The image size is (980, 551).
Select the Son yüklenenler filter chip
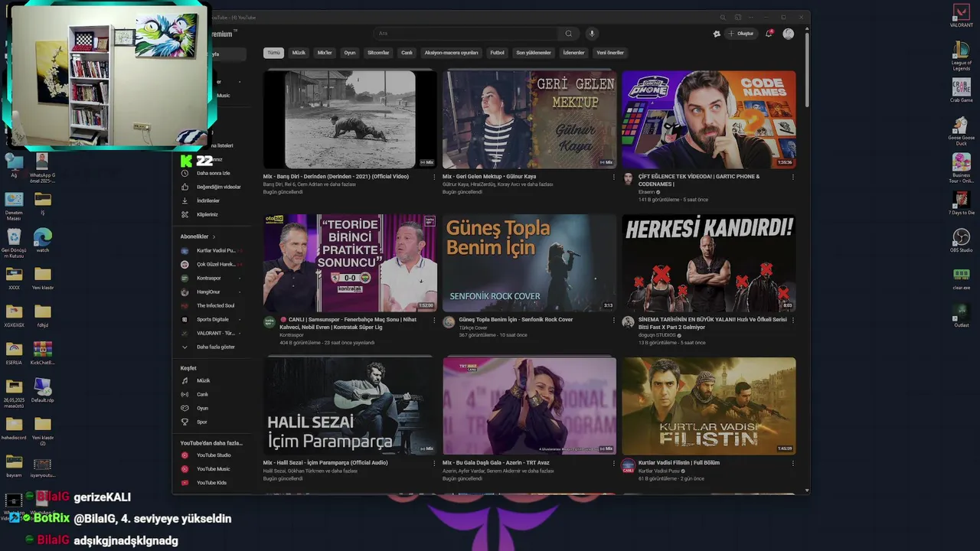534,53
